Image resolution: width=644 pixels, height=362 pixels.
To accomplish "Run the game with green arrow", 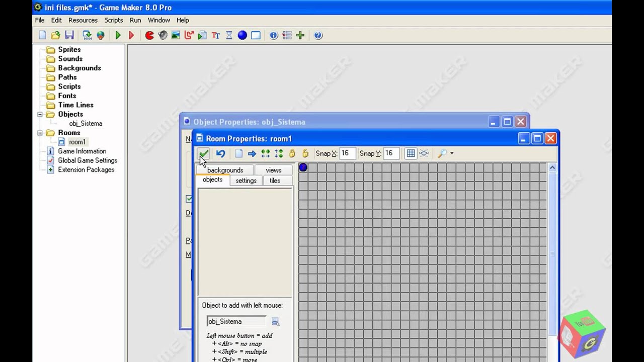I will pyautogui.click(x=118, y=35).
